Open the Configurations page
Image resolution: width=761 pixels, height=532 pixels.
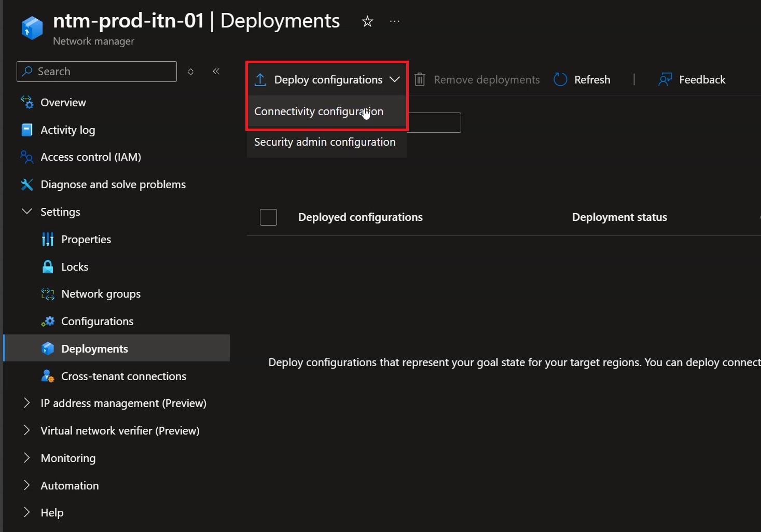pos(98,321)
